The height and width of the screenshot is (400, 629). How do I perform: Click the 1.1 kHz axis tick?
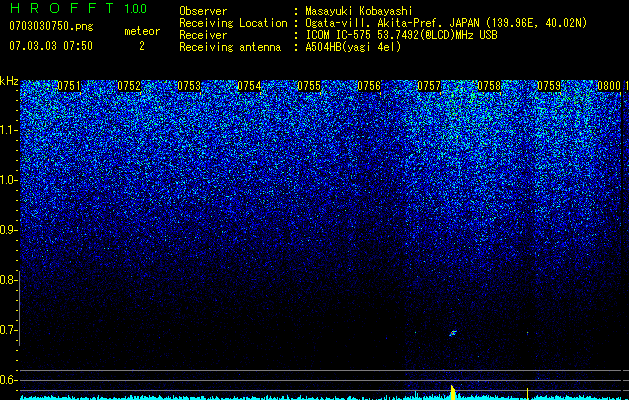coord(9,130)
